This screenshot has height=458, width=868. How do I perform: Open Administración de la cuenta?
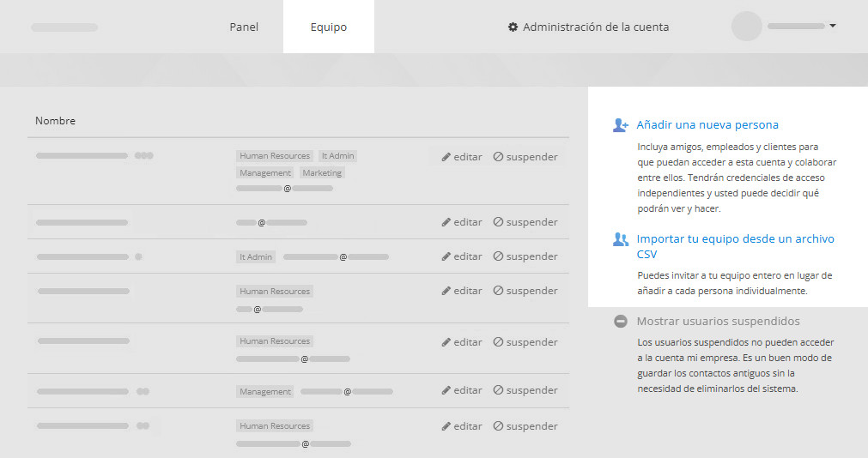(x=596, y=27)
